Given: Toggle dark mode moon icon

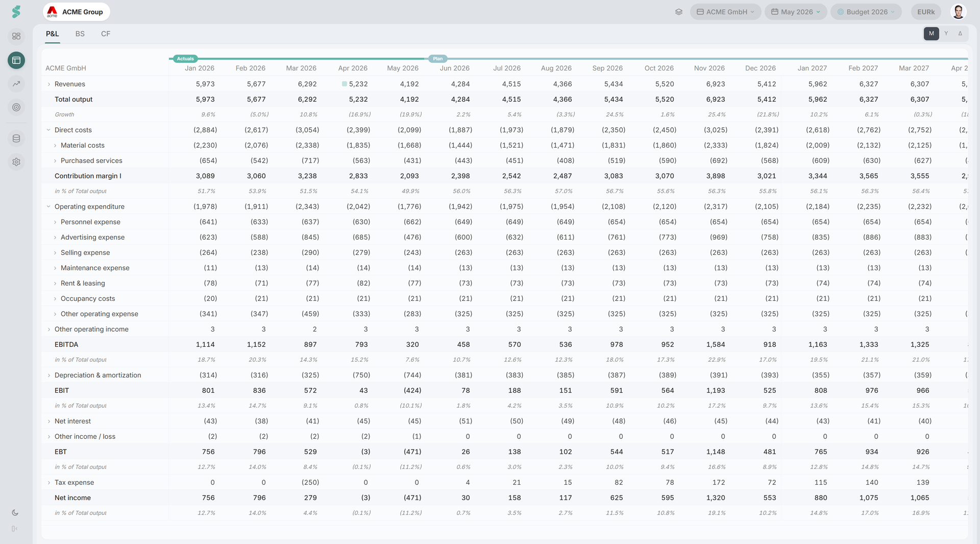Looking at the screenshot, I should click(15, 512).
